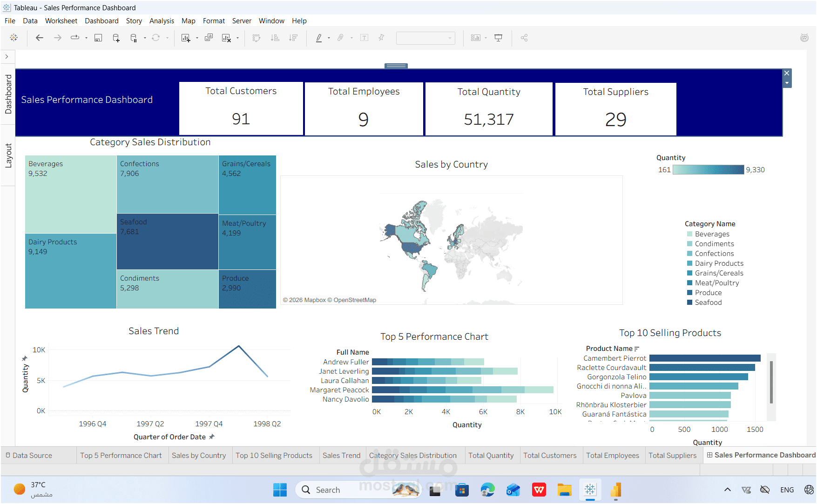Open the Sales by Country sheet tab
Screen dimensions: 817x504
tap(199, 456)
